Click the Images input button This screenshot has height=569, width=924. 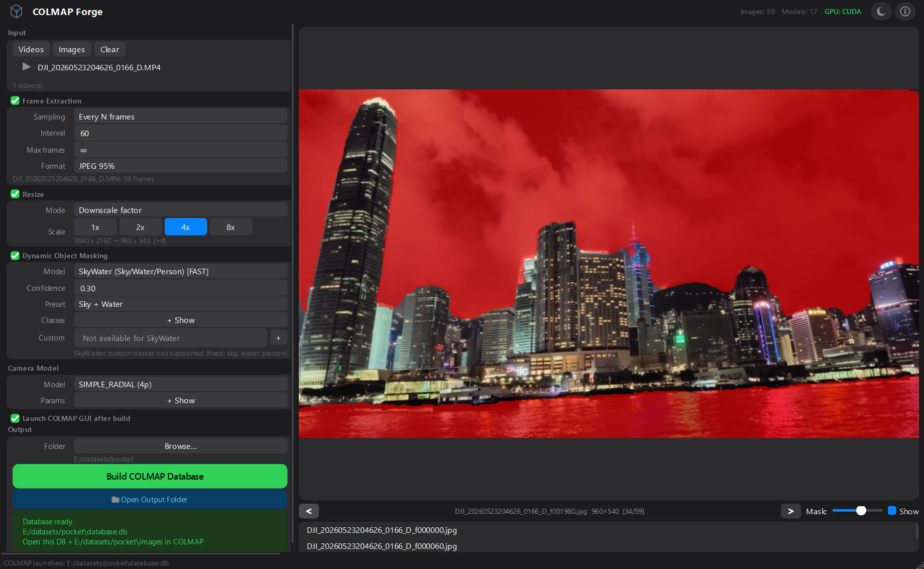point(72,49)
